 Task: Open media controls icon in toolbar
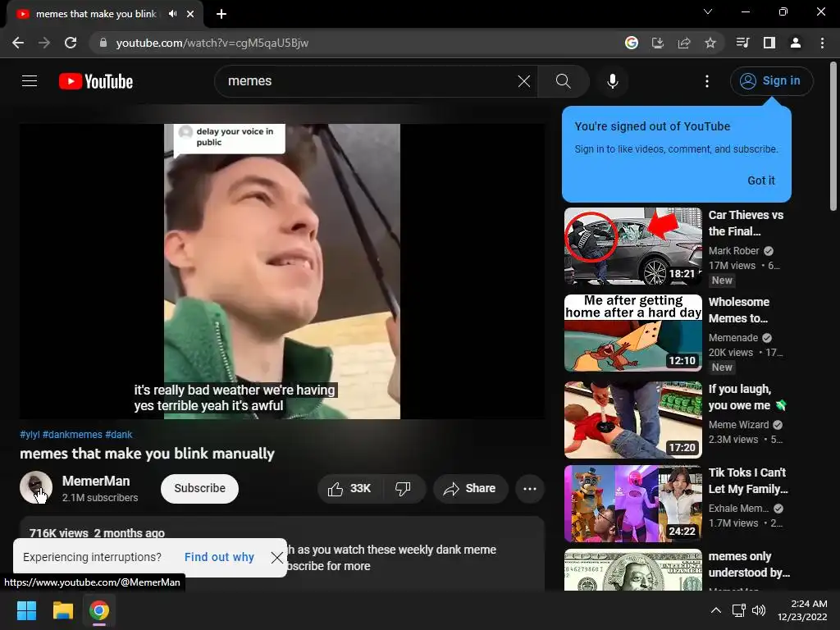click(x=742, y=43)
